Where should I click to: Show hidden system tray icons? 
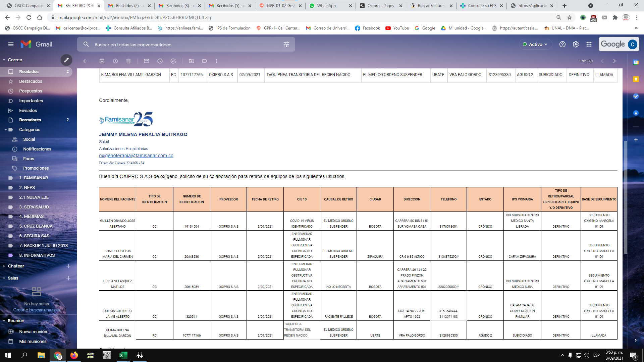tap(562, 355)
